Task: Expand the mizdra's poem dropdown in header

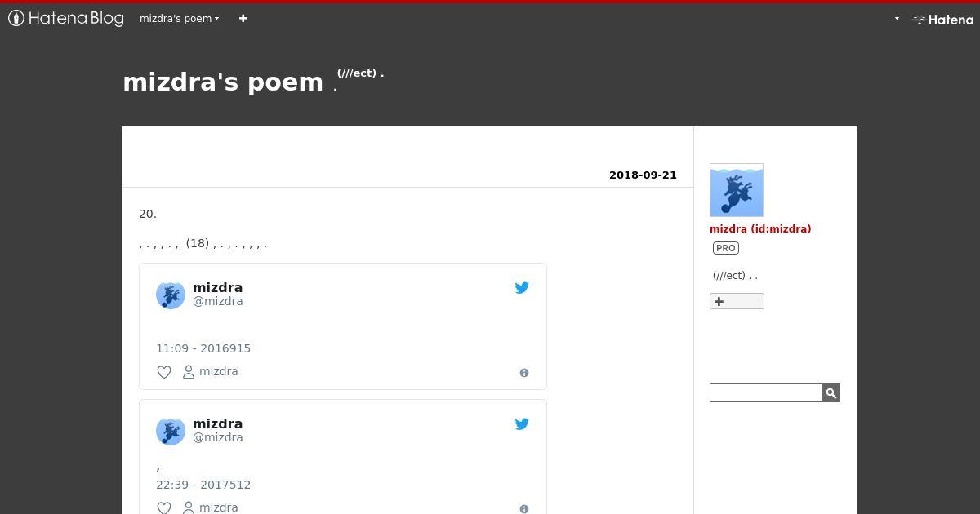Action: tap(179, 18)
